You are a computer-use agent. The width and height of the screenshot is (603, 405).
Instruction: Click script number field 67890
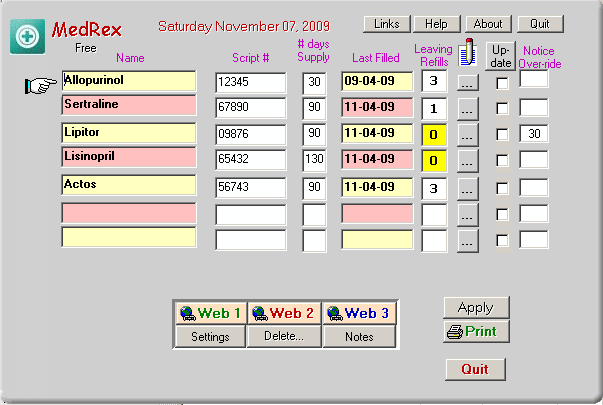pyautogui.click(x=251, y=107)
